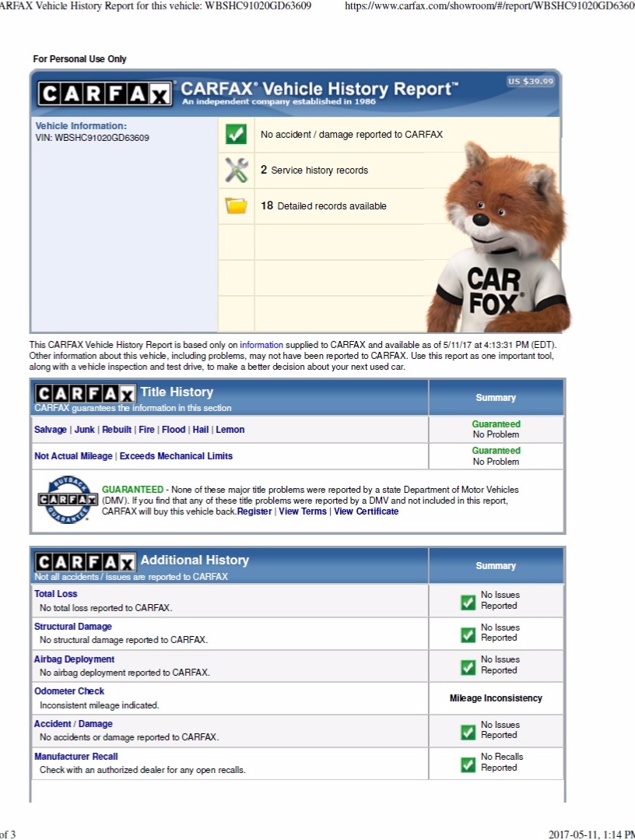Click 'Inconsistent mileage indicated.' text
The width and height of the screenshot is (635, 840).
pos(100,705)
